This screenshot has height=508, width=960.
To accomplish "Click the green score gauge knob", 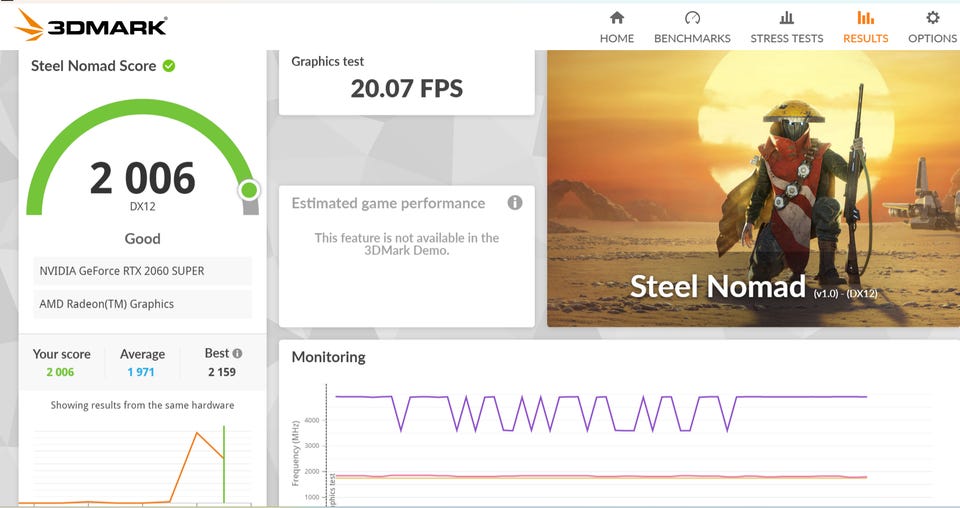I will coord(249,190).
